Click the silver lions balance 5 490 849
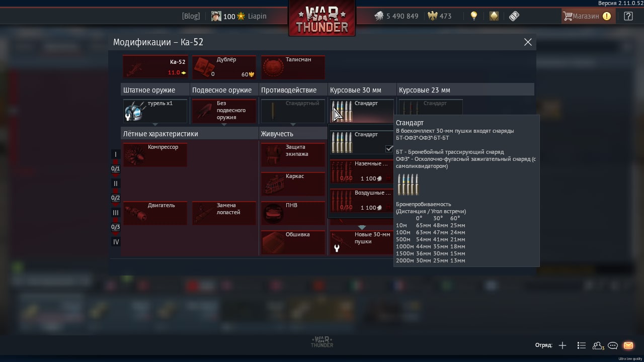 [396, 16]
